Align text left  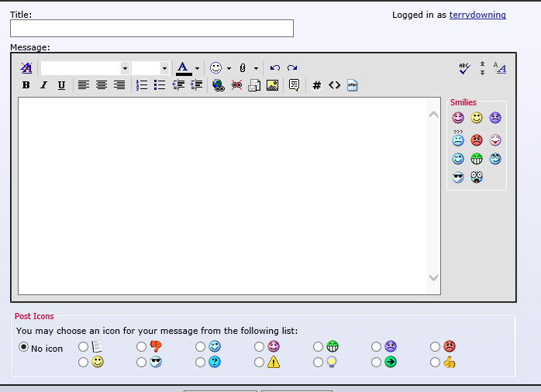[84, 84]
